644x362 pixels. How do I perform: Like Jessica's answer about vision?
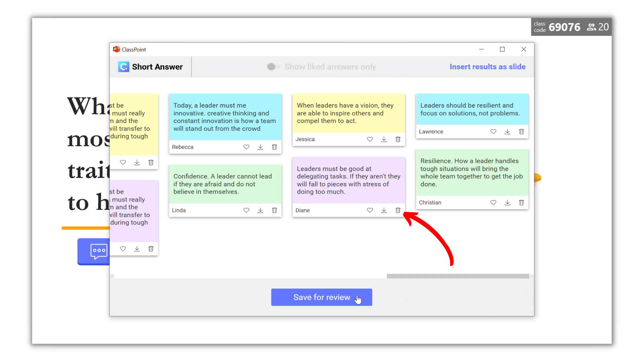tap(370, 139)
